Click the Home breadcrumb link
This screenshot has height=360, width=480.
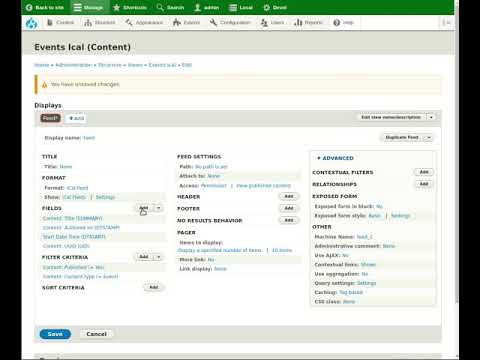42,65
